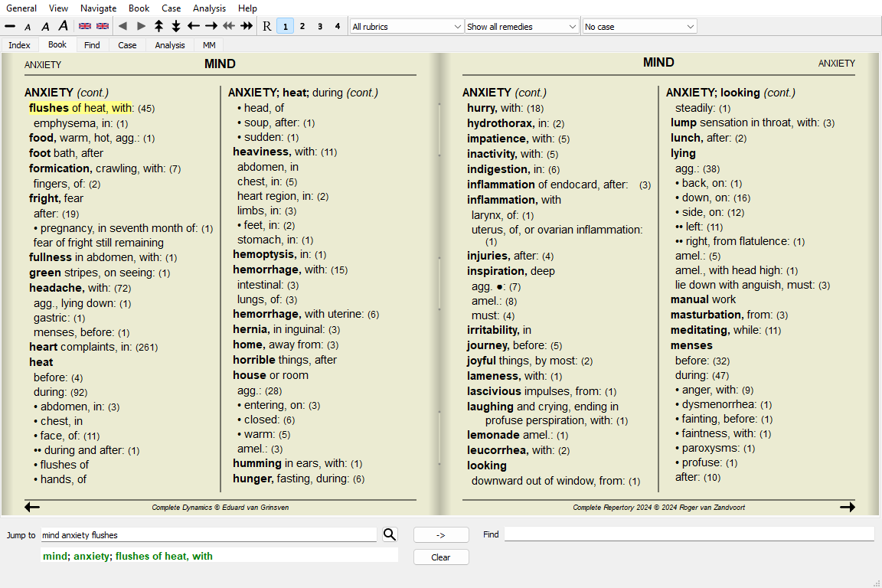This screenshot has height=588, width=882.
Task: Select rubric 'home, away from: (3)'
Action: pos(286,345)
